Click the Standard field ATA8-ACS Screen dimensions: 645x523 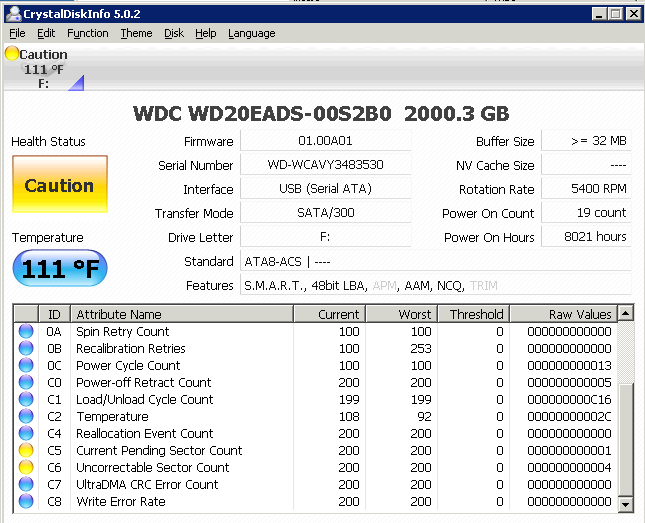pyautogui.click(x=436, y=261)
